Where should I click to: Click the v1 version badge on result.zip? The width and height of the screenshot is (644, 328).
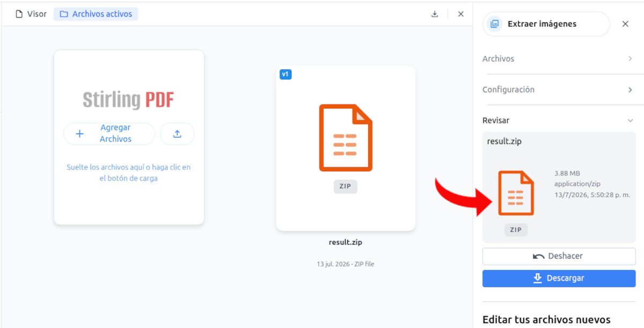[x=286, y=75]
